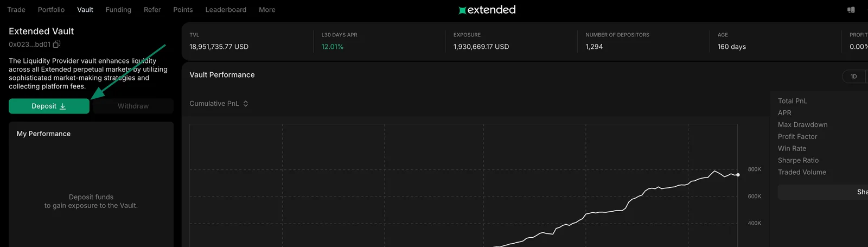Expand the Cumulative PnL dropdown
868x247 pixels.
219,104
